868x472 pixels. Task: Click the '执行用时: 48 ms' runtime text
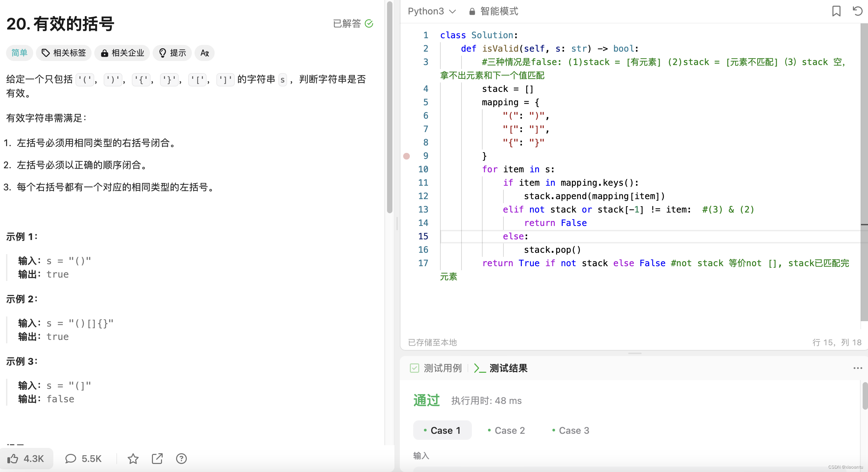486,401
